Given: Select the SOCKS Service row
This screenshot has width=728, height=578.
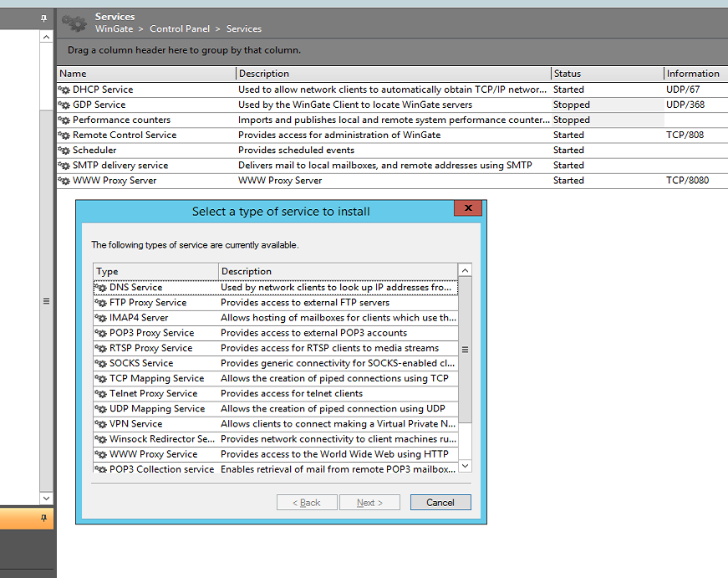Looking at the screenshot, I should coord(276,363).
